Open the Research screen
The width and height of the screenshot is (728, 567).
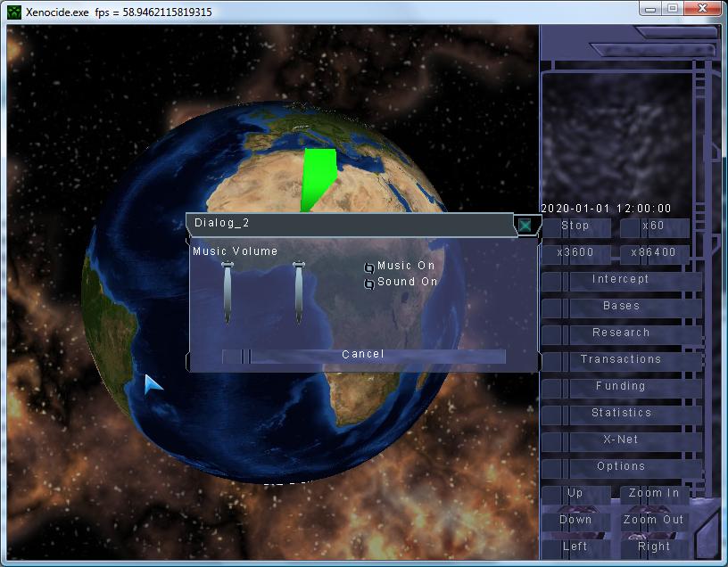(x=621, y=333)
